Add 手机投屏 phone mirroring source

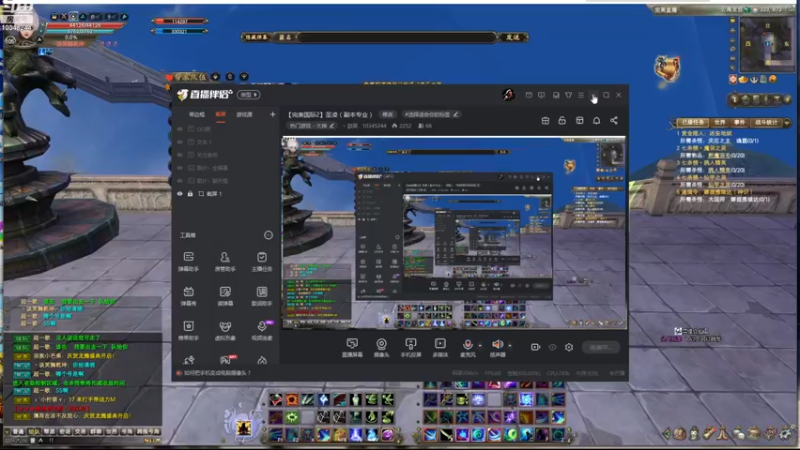point(410,347)
